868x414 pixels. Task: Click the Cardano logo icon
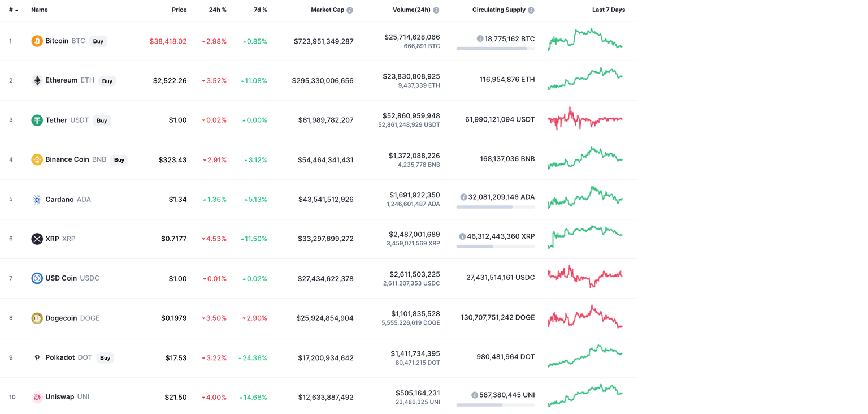(x=36, y=199)
